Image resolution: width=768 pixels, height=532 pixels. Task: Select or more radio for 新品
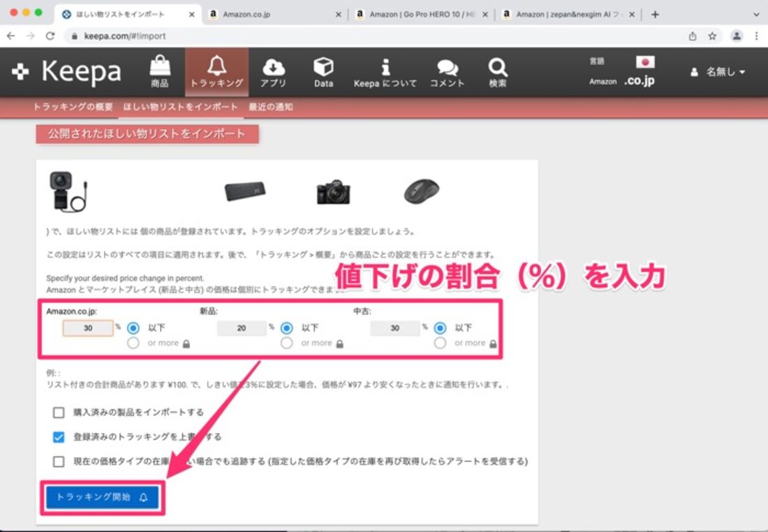[286, 343]
